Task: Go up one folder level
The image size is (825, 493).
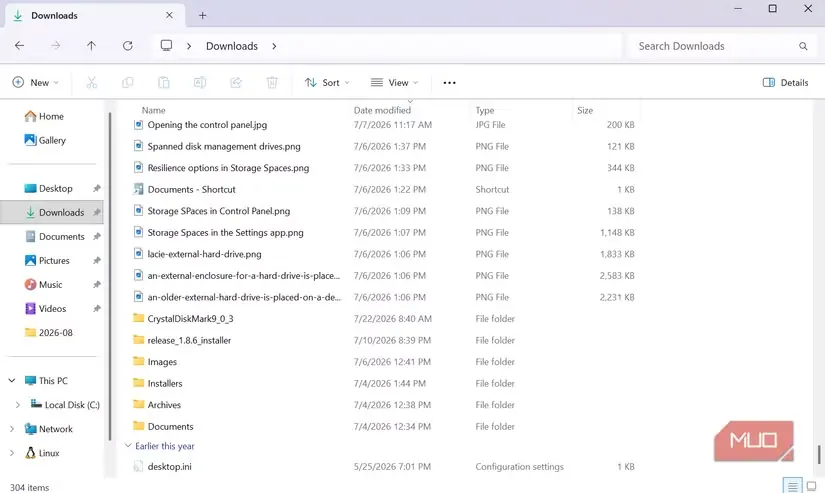Action: [x=92, y=46]
